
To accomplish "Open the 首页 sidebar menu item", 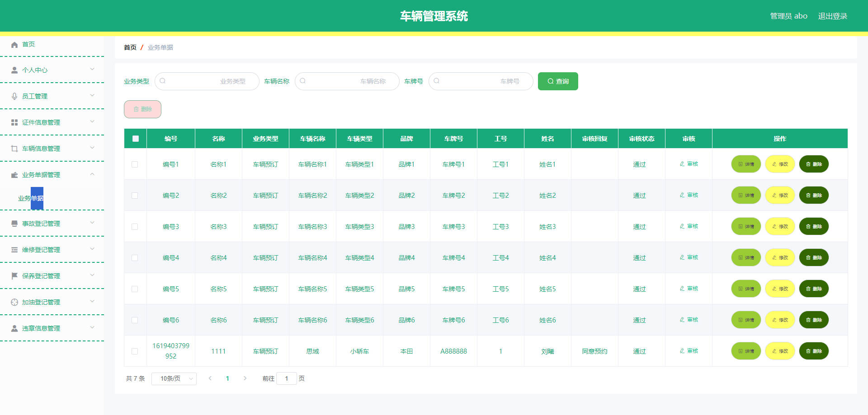I will pyautogui.click(x=52, y=44).
